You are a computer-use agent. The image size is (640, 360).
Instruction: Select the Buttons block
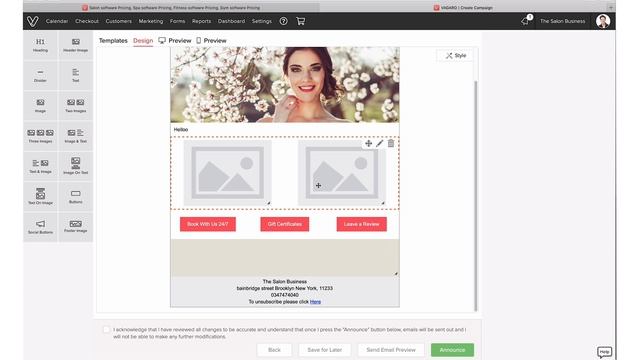pos(76,196)
